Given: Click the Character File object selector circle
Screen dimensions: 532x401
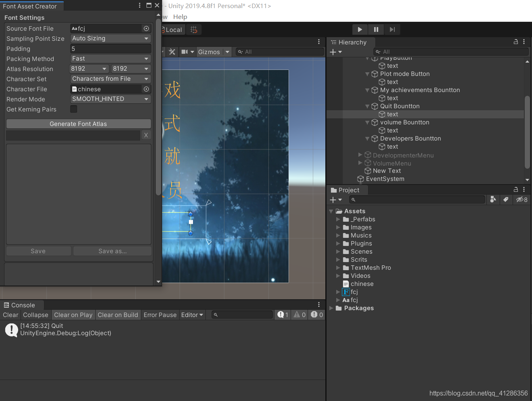Looking at the screenshot, I should [x=146, y=89].
